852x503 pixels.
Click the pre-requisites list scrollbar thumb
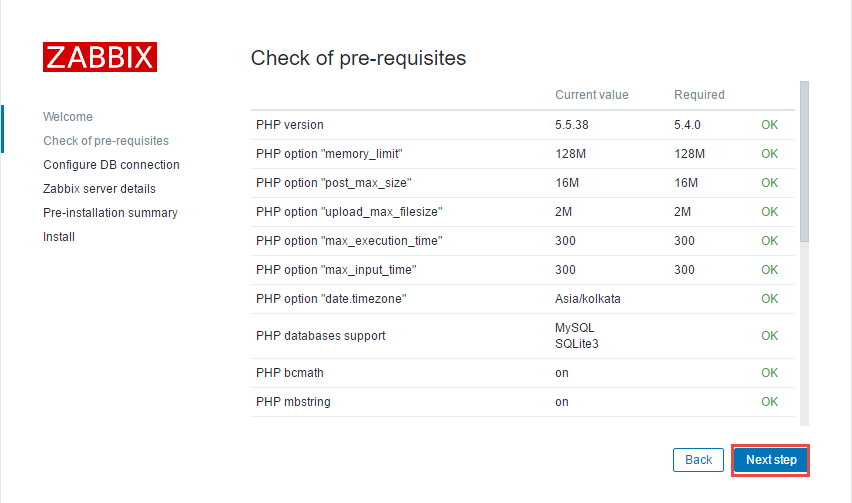(x=804, y=161)
